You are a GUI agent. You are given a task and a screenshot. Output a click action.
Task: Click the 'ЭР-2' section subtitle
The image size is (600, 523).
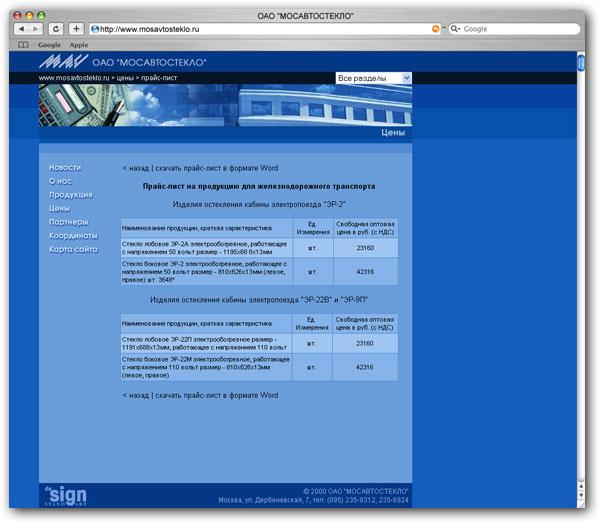click(x=259, y=204)
